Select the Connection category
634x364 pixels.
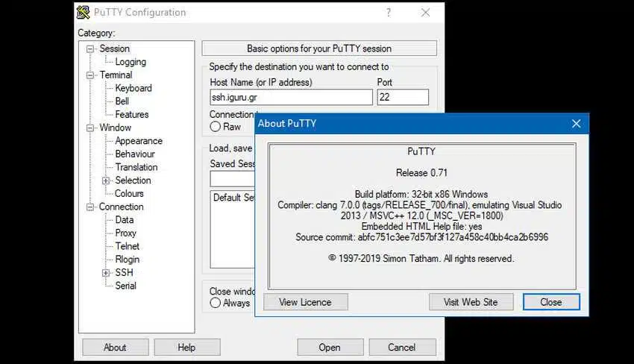click(121, 207)
